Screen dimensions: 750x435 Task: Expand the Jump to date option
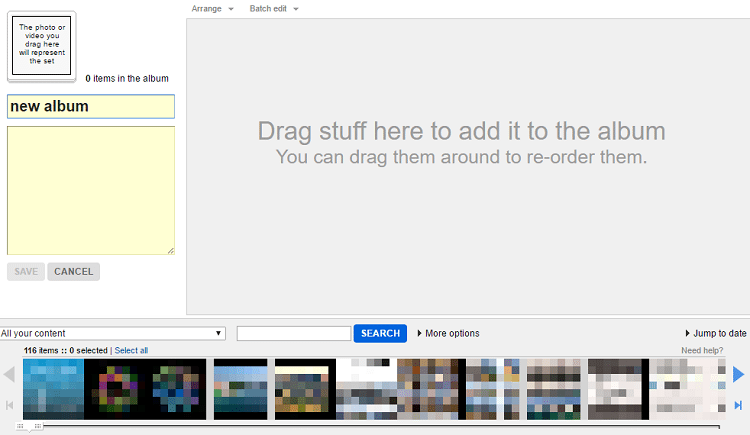click(x=715, y=333)
